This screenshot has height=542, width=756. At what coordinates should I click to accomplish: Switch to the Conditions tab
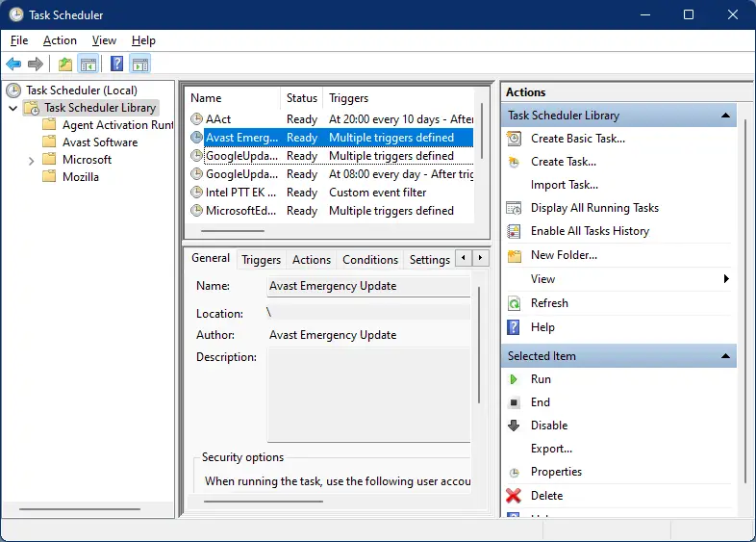pyautogui.click(x=369, y=260)
